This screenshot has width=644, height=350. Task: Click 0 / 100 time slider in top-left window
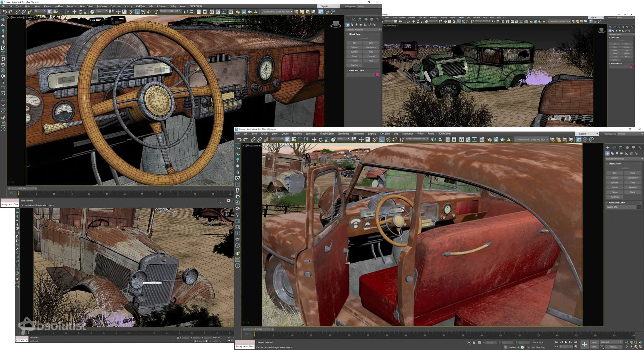(22, 188)
